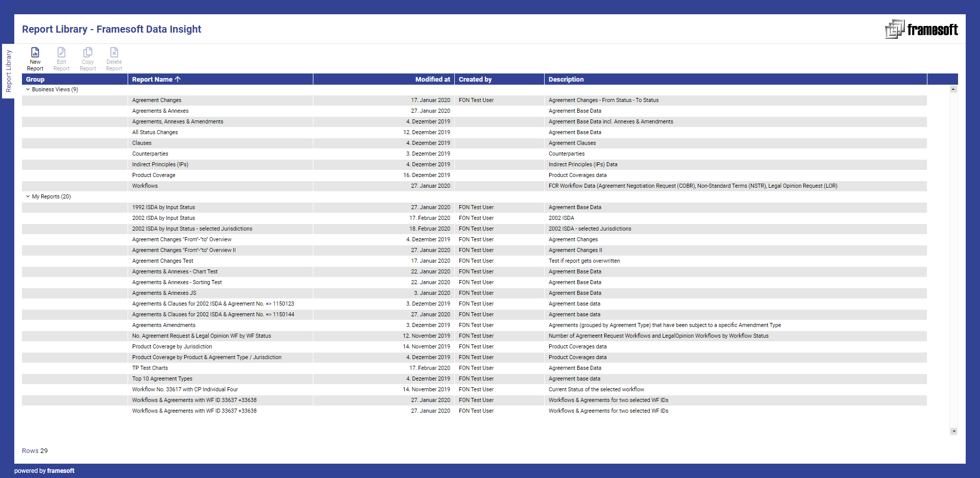The height and width of the screenshot is (478, 980).
Task: Select the Agreement Changes report row
Action: (x=474, y=100)
